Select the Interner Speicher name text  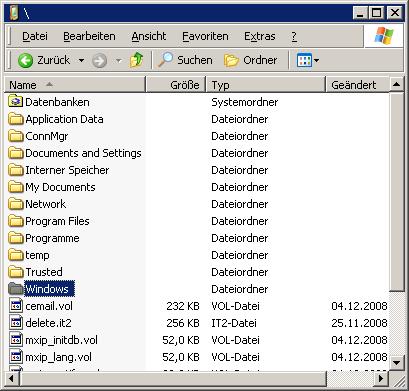click(x=67, y=170)
